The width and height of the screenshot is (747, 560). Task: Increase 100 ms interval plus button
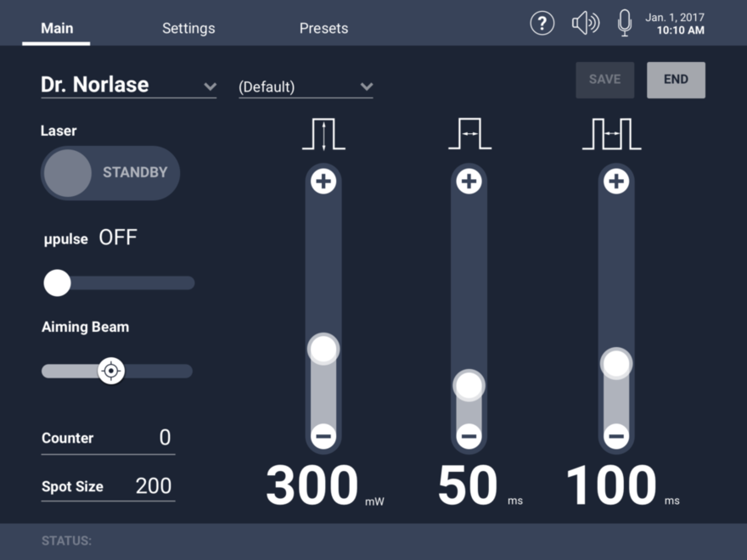point(616,182)
